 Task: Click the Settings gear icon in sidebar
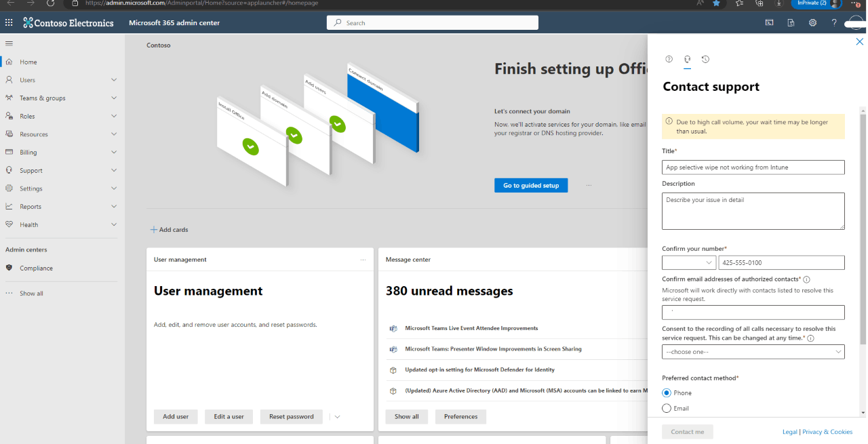9,188
